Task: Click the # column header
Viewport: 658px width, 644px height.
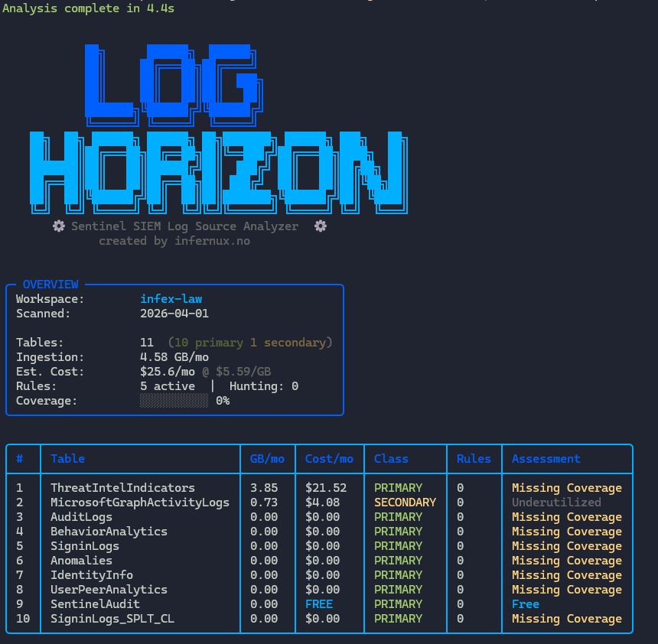Action: [x=19, y=459]
